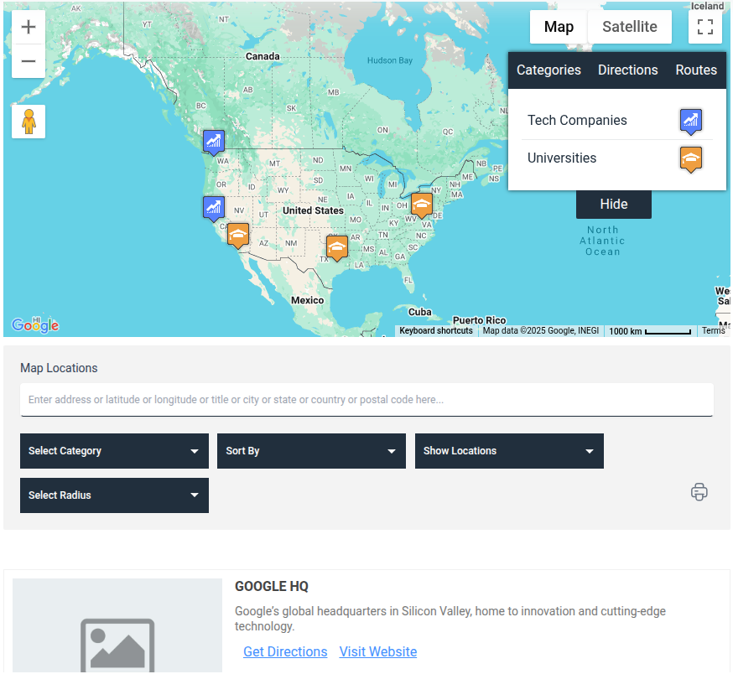733x700 pixels.
Task: Open the Select Radius dropdown
Action: point(114,495)
